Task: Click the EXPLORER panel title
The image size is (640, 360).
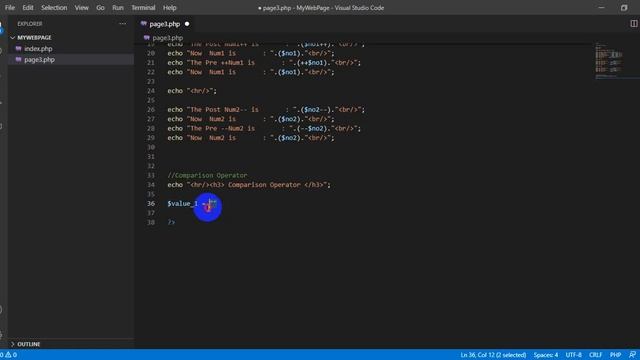Action: 29,24
